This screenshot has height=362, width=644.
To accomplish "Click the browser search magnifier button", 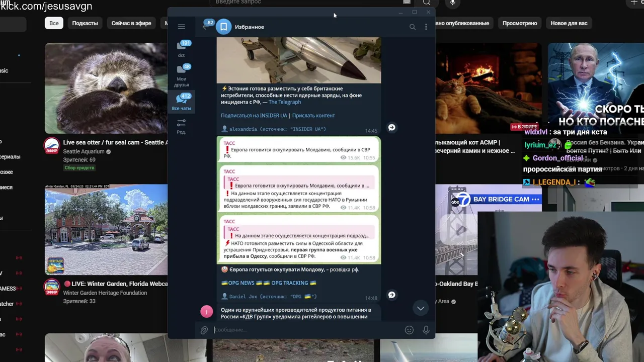I will [427, 3].
